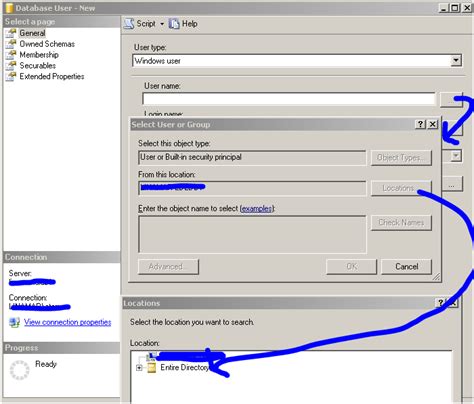Click the connection properties icon
The width and height of the screenshot is (474, 404).
pyautogui.click(x=14, y=322)
